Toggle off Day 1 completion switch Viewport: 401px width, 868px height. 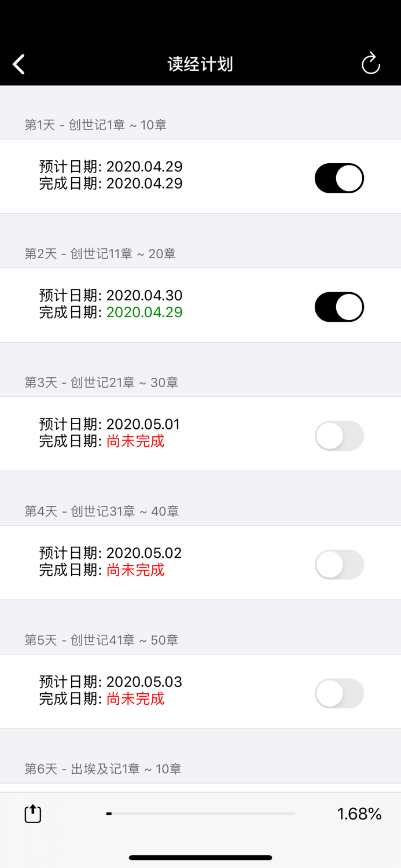click(x=339, y=178)
